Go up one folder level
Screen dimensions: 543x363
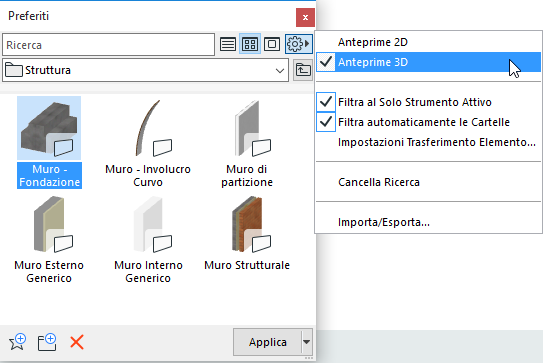tap(303, 70)
